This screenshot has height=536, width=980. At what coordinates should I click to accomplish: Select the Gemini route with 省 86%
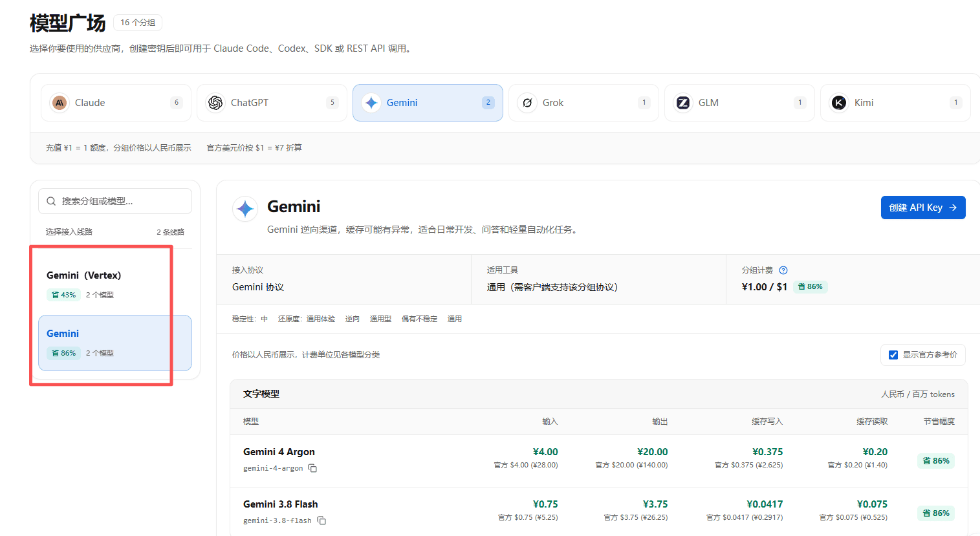coord(115,343)
